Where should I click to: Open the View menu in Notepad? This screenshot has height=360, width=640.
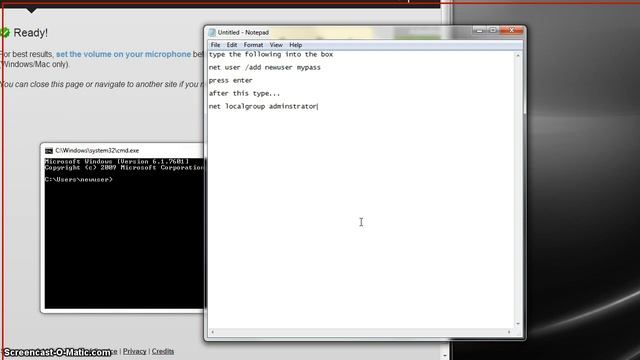tap(276, 45)
